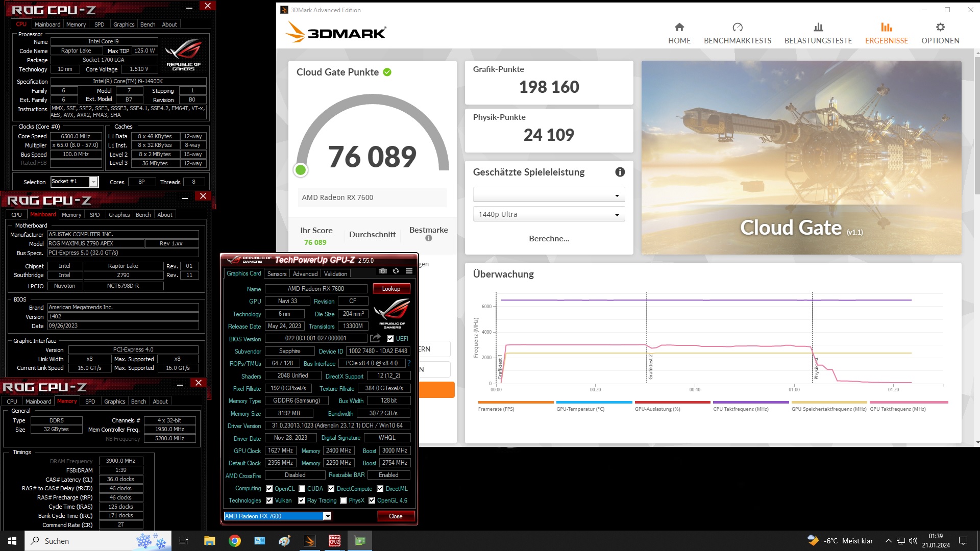Click the Intel(R) Core(TM) i9-14900K specification
Screen dimensions: 980x551
click(x=128, y=81)
